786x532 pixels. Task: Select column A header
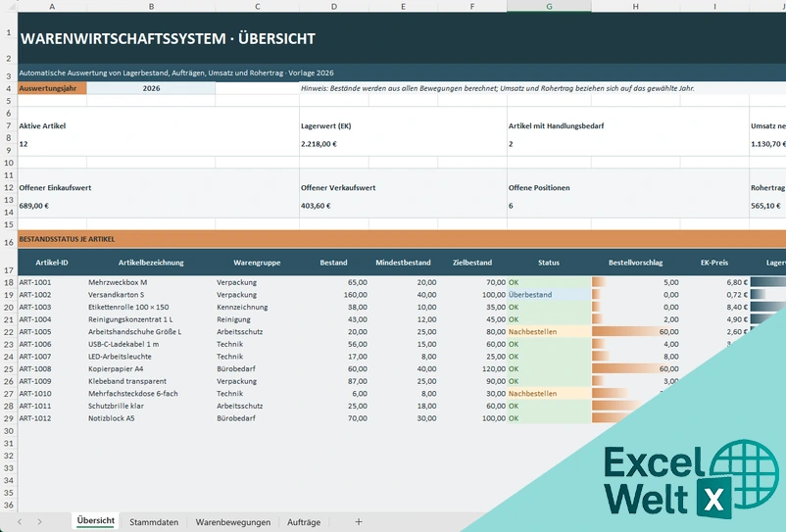pyautogui.click(x=52, y=6)
